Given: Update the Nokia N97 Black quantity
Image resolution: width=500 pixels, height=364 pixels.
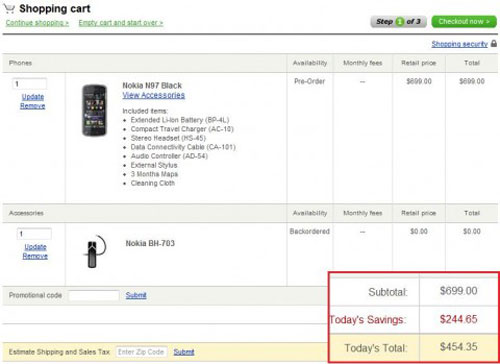Looking at the screenshot, I should click(33, 97).
